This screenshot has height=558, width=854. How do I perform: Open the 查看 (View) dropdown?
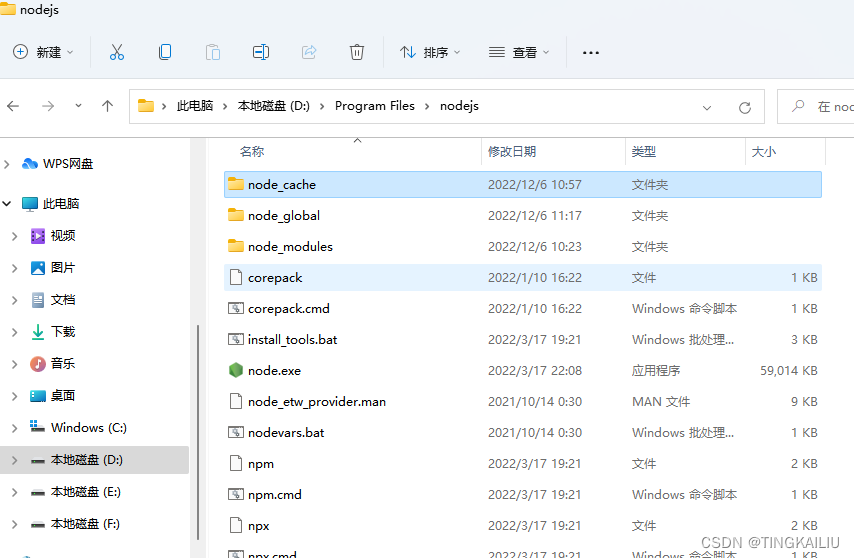pyautogui.click(x=519, y=52)
